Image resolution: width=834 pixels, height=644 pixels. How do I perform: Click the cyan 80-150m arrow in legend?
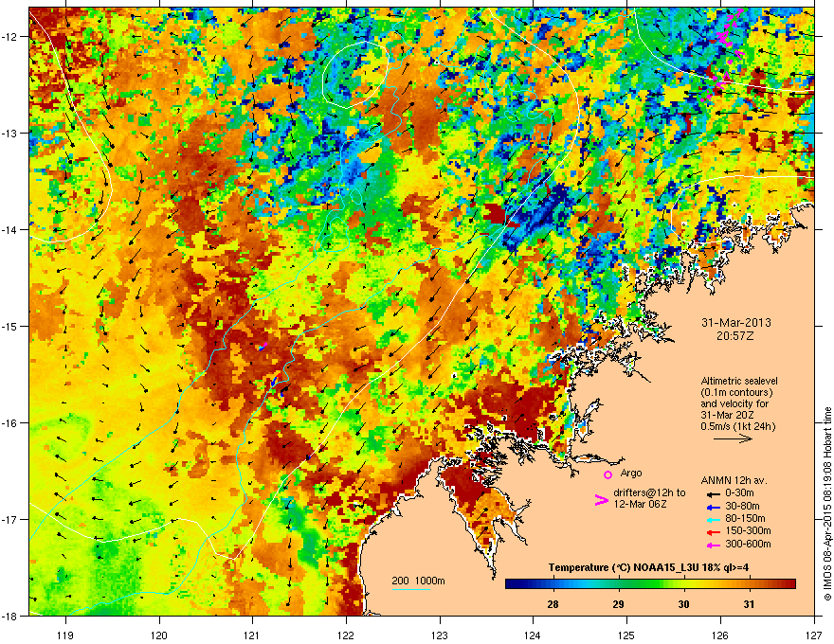(714, 519)
